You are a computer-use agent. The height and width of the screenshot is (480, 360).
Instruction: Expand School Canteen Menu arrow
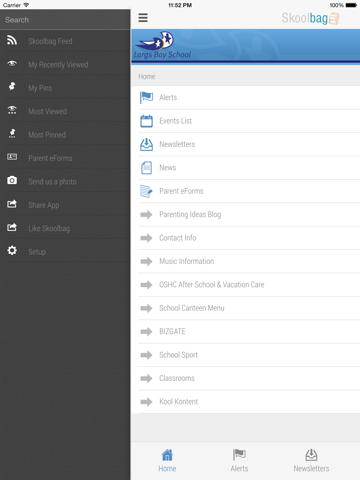click(146, 308)
